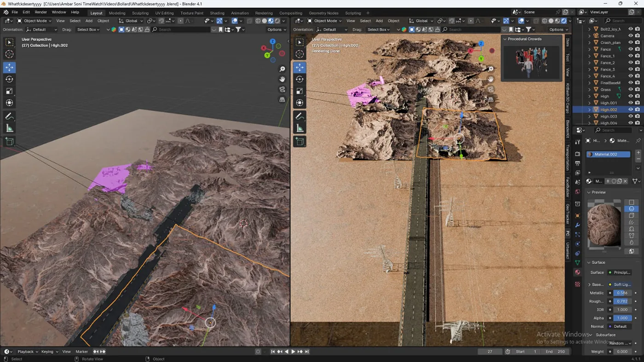
Task: Click the pan hand icon in left viewport
Action: click(282, 79)
